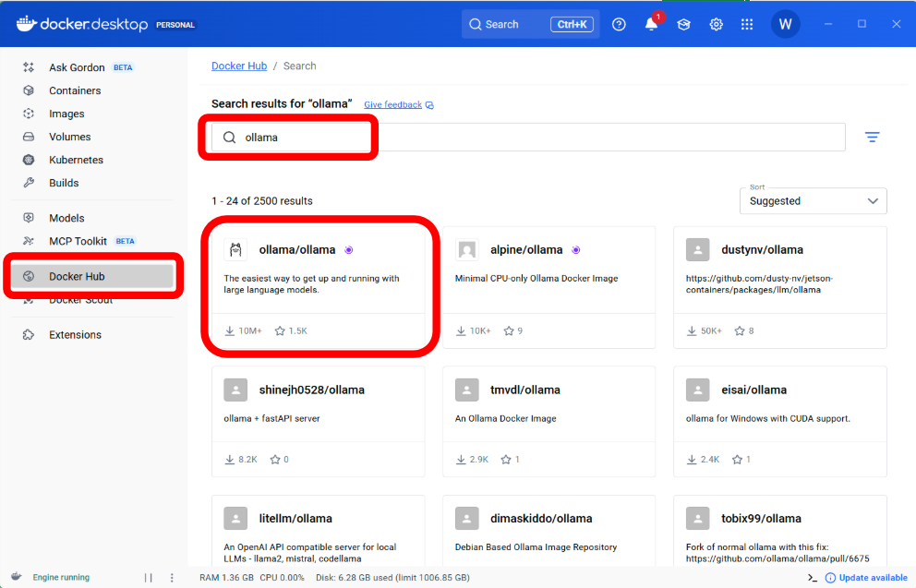Follow the Docker Hub breadcrumb link
The height and width of the screenshot is (588, 916).
pos(239,66)
